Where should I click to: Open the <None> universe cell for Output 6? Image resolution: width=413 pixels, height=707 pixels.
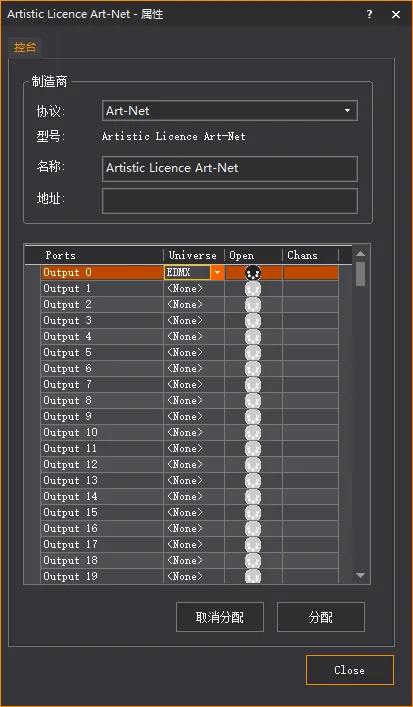[194, 369]
